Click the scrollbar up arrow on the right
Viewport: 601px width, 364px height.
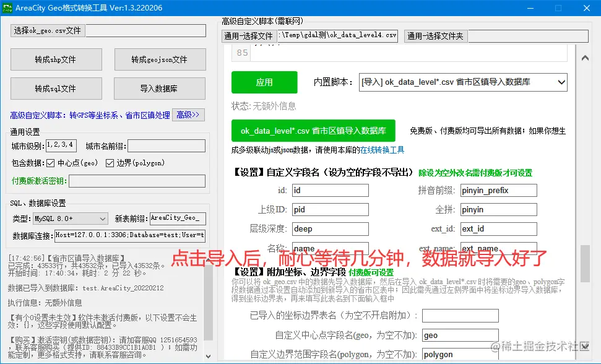point(585,57)
